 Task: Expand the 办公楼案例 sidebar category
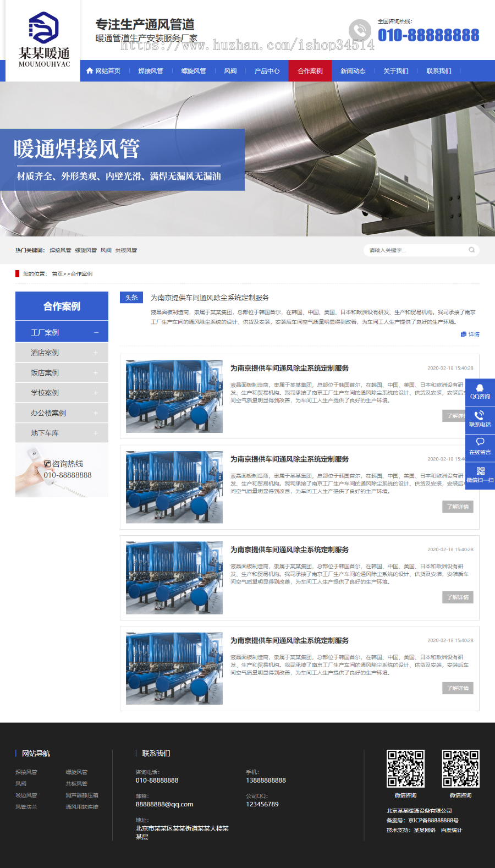[x=96, y=413]
